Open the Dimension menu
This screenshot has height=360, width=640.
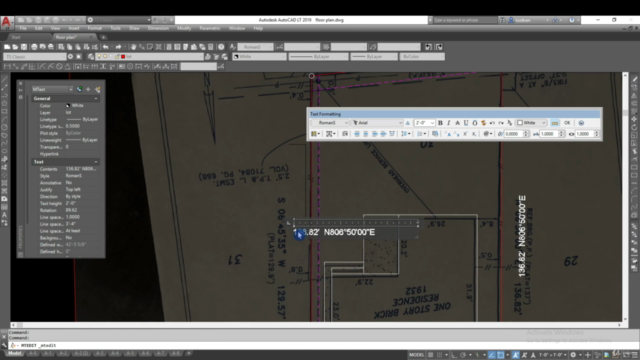(158, 29)
